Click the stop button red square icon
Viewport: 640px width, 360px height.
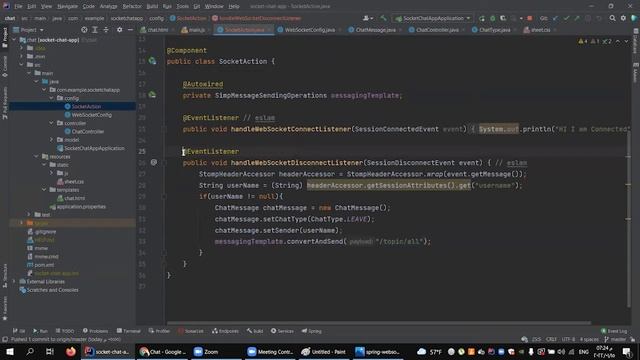pyautogui.click(x=530, y=18)
